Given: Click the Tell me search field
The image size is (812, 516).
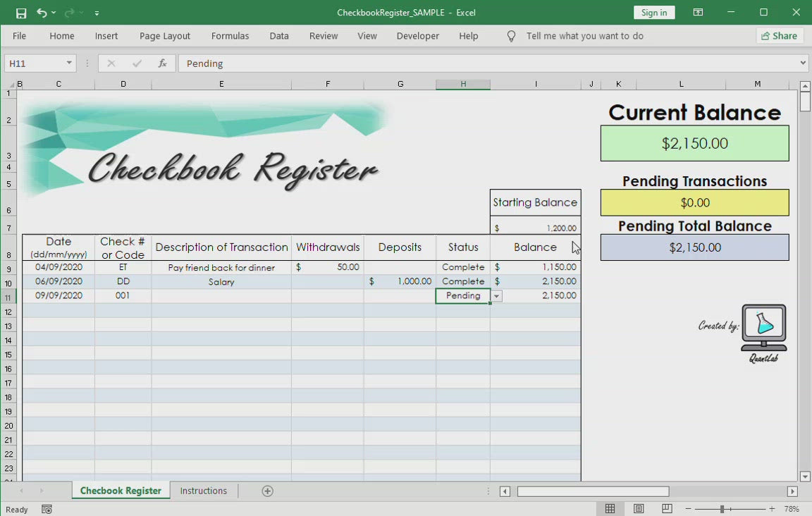Looking at the screenshot, I should coord(584,36).
